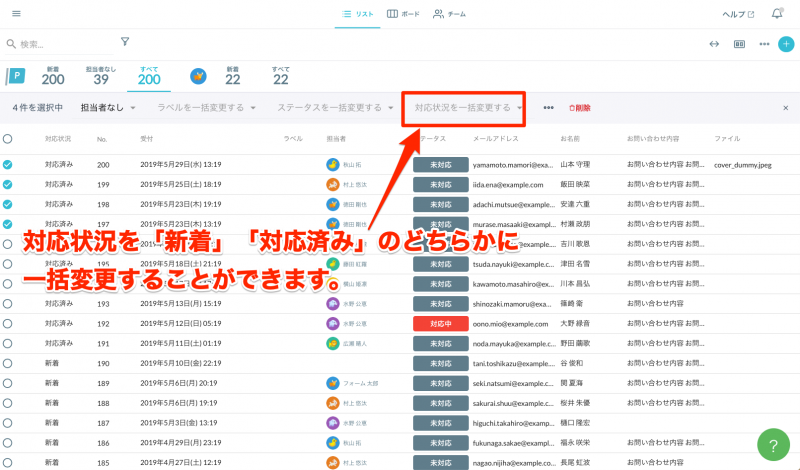
Task: Open the ステータスを一括変更する dropdown
Action: coord(335,108)
